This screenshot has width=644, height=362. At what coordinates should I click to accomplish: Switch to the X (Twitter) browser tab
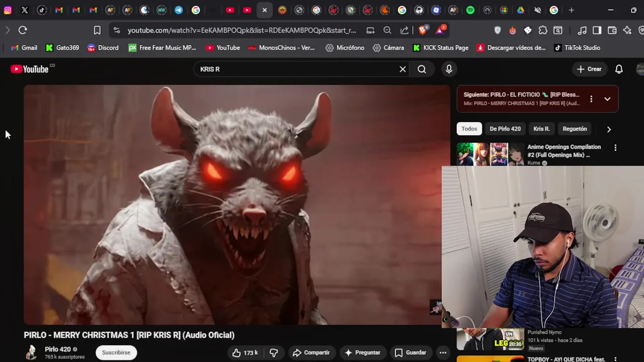pyautogui.click(x=25, y=10)
